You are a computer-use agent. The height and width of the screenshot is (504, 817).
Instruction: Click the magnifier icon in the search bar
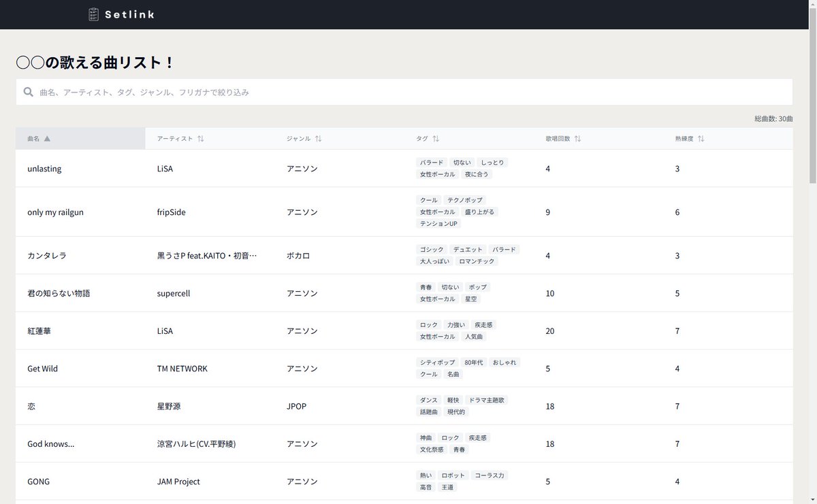coord(29,92)
